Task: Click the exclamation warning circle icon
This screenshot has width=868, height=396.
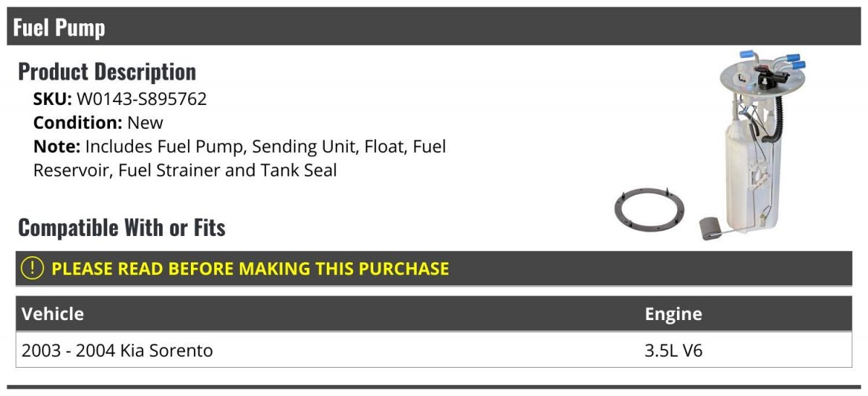Action: 33,269
